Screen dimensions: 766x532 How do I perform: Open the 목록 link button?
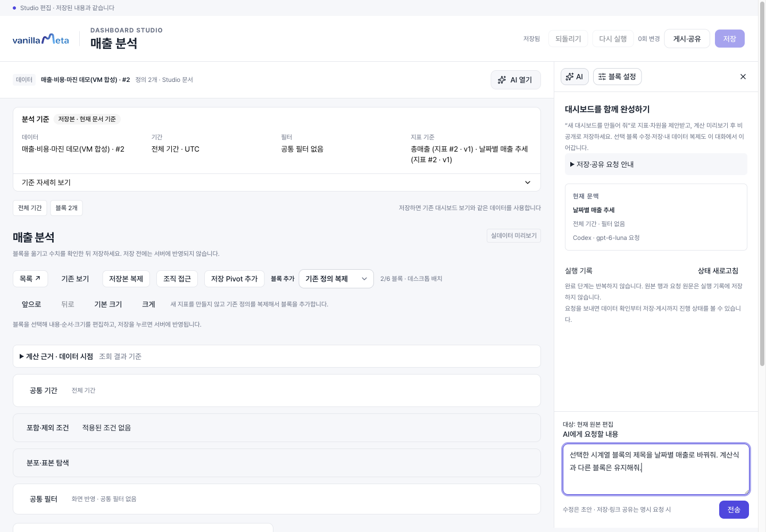click(x=30, y=279)
